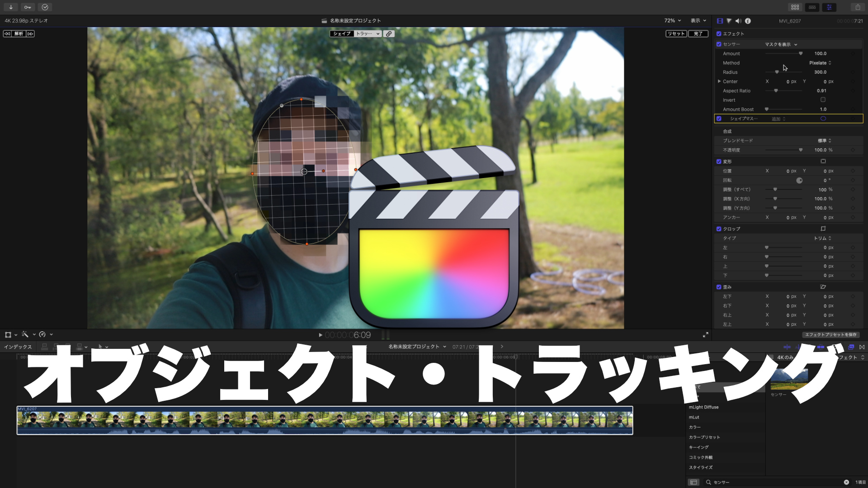This screenshot has height=488, width=868.
Task: Click the shape mask oval icon
Action: 823,119
